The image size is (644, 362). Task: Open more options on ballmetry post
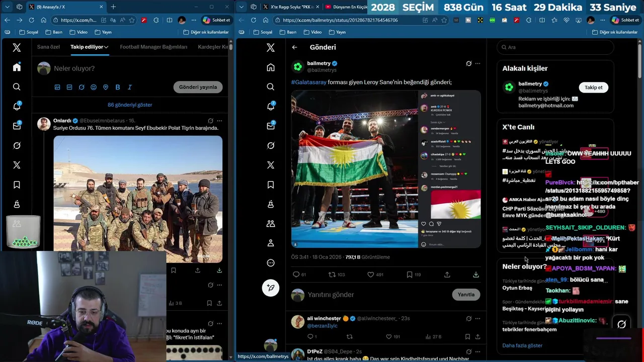click(477, 64)
